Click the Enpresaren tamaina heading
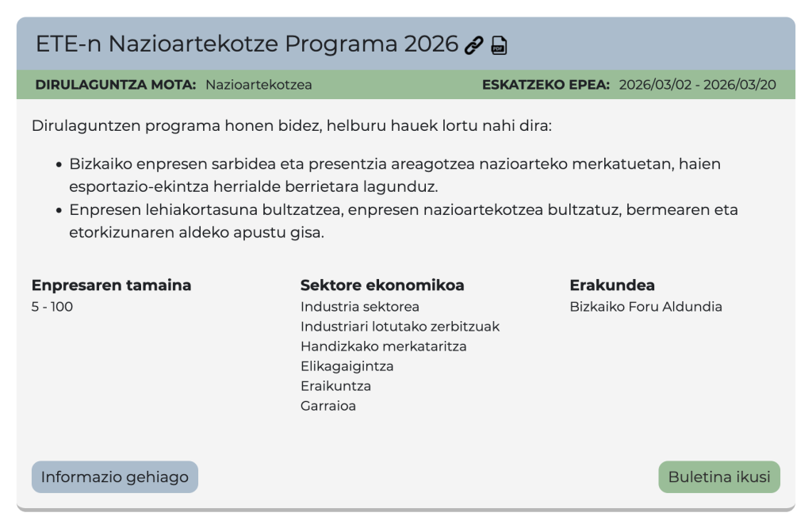 pos(111,285)
